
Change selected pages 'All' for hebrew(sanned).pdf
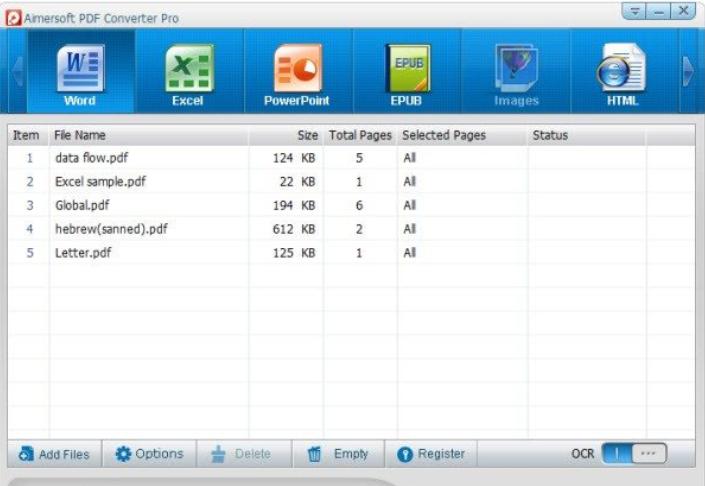coord(410,229)
